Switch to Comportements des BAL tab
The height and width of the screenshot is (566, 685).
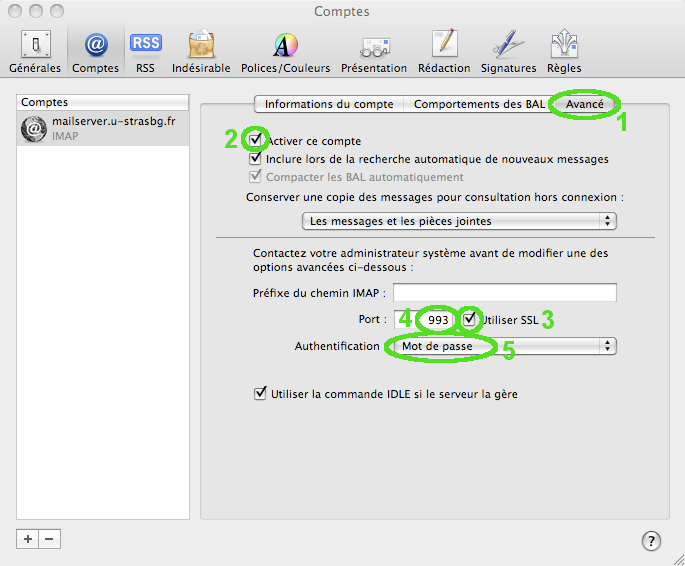(x=480, y=104)
